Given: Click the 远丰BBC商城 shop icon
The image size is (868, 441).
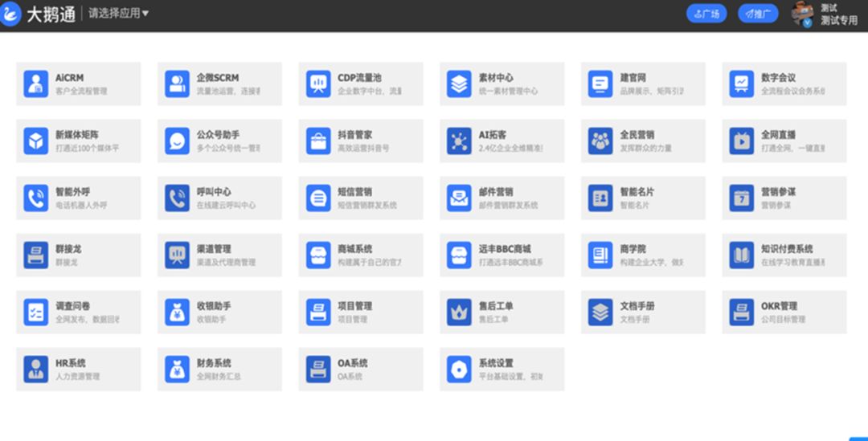Looking at the screenshot, I should tap(460, 255).
